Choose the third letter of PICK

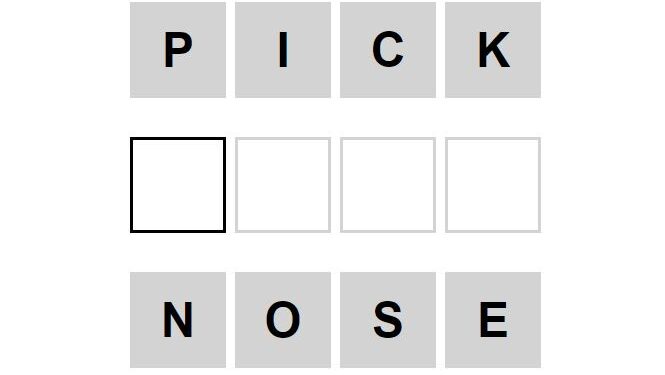[388, 50]
